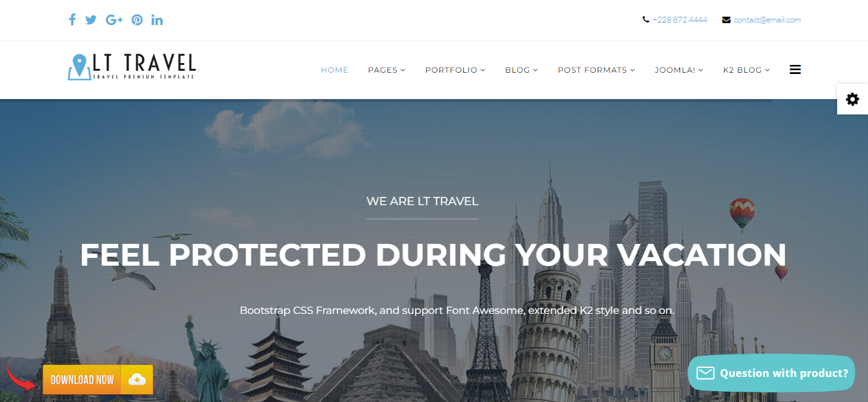Open the Twitter bird icon
Image resolution: width=868 pixels, height=402 pixels.
[91, 20]
